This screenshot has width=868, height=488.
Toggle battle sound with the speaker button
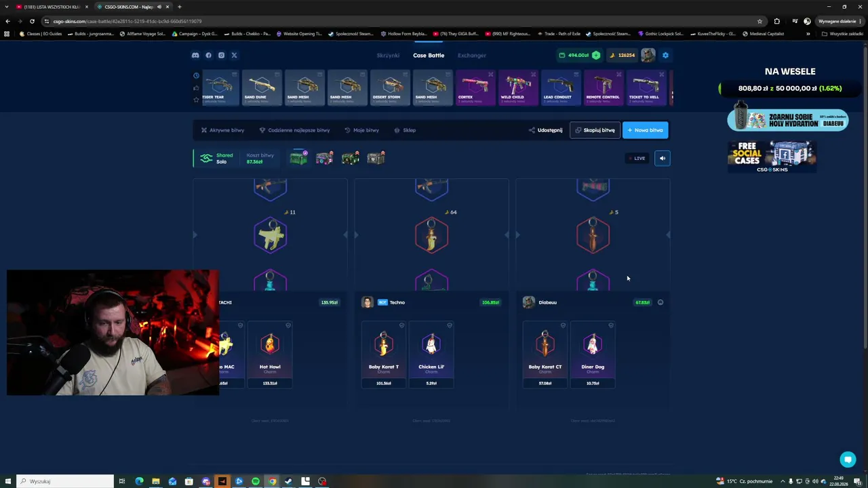[x=663, y=158]
